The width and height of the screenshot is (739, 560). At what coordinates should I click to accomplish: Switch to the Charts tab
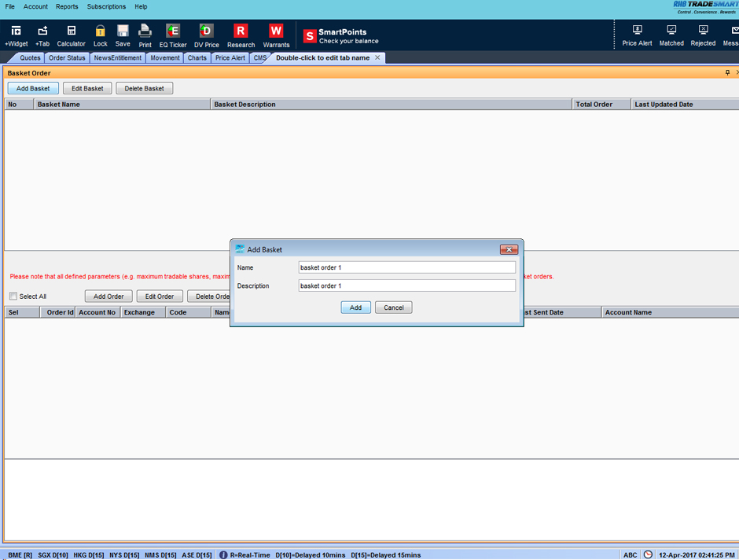197,58
